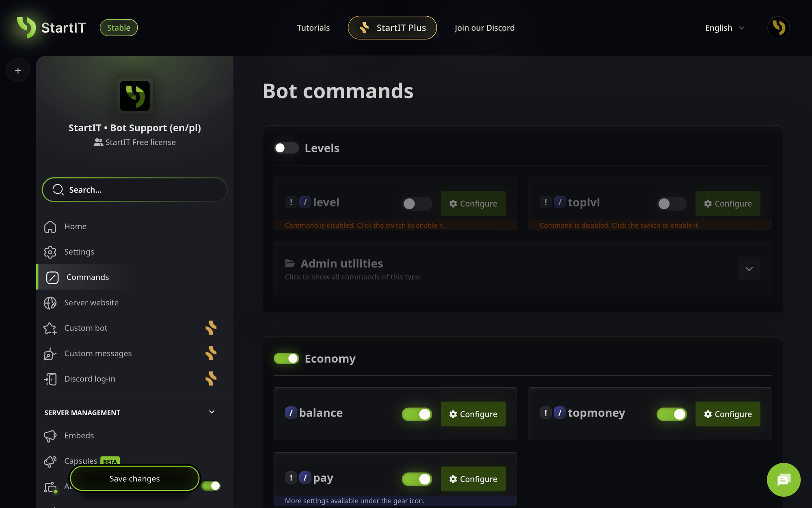This screenshot has height=508, width=812.
Task: Click the Custom messages pen icon
Action: click(x=50, y=354)
